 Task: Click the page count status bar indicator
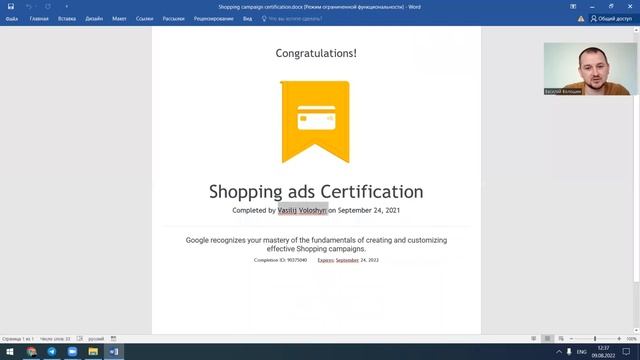pyautogui.click(x=18, y=339)
